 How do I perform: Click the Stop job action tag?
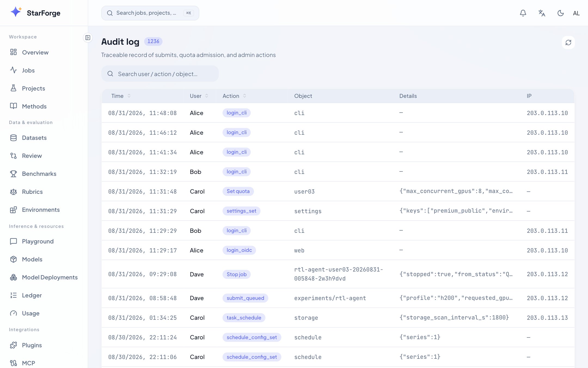[x=237, y=274]
